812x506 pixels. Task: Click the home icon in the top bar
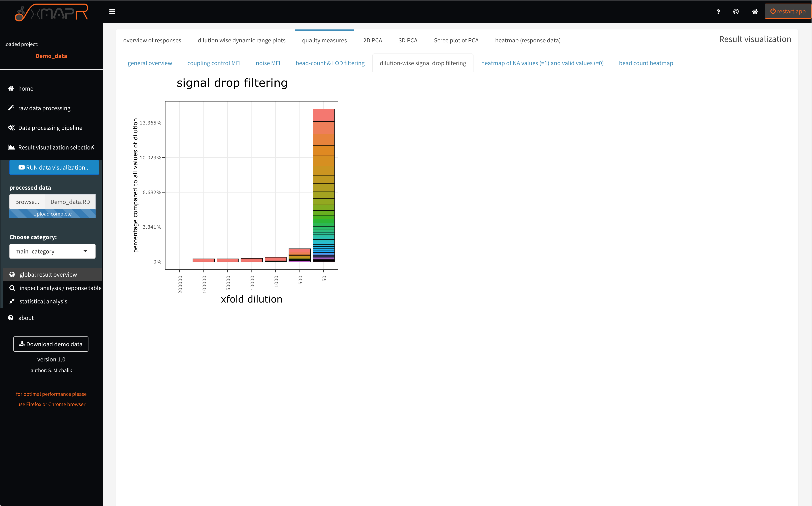[x=755, y=11]
